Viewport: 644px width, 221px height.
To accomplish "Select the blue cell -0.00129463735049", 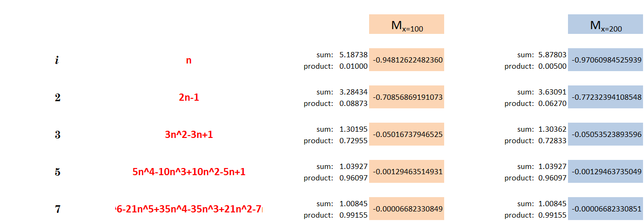I will 605,172.
